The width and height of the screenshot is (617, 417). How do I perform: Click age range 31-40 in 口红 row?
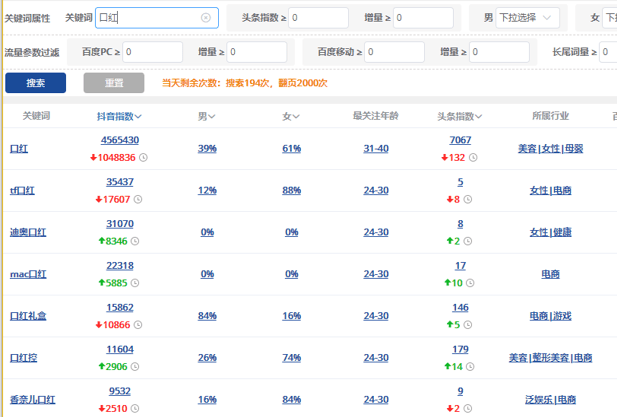click(x=376, y=149)
